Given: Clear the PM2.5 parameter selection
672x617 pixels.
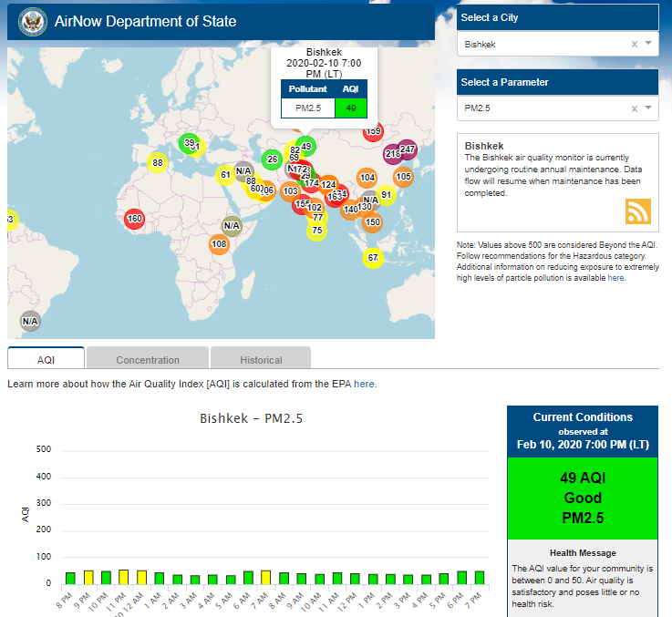Looking at the screenshot, I should 635,108.
